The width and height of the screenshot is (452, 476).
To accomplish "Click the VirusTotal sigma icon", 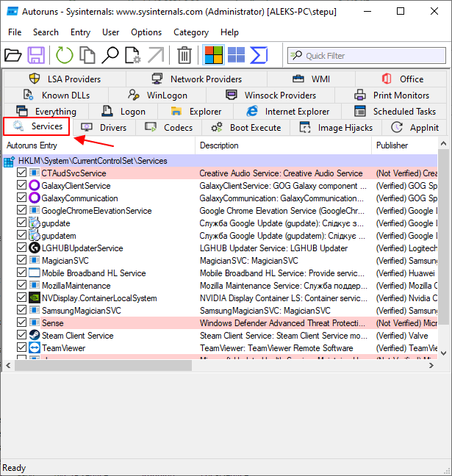I will [259, 55].
